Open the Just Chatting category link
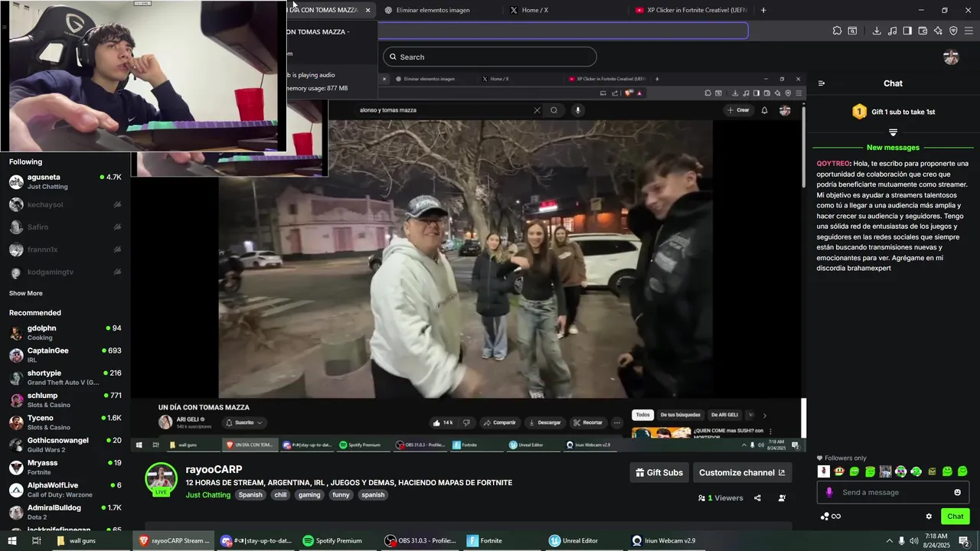 point(208,495)
